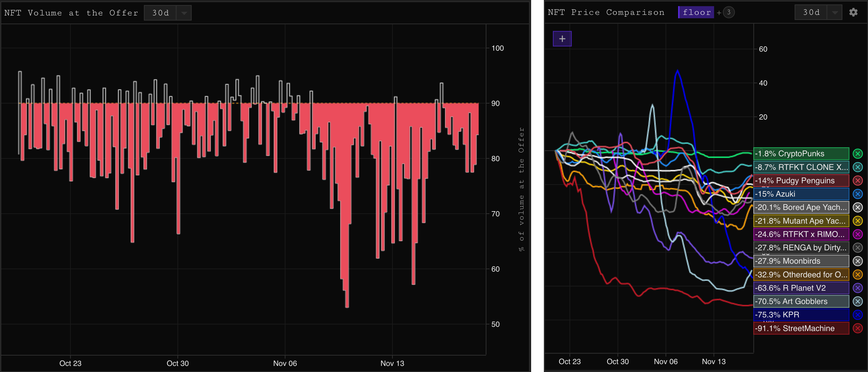
Task: Click the purple plus add-collection button
Action: pos(562,39)
